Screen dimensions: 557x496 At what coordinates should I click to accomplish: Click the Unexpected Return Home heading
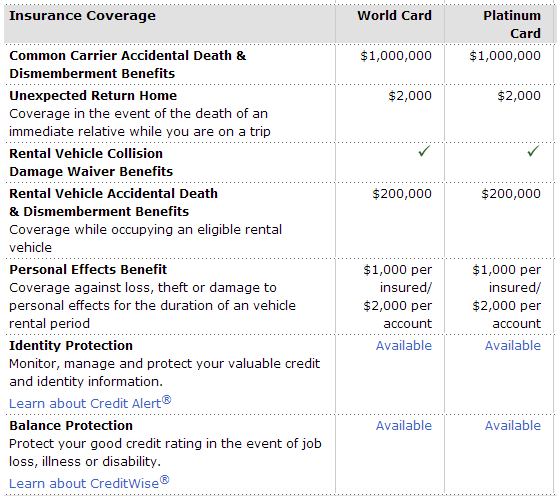[x=93, y=96]
